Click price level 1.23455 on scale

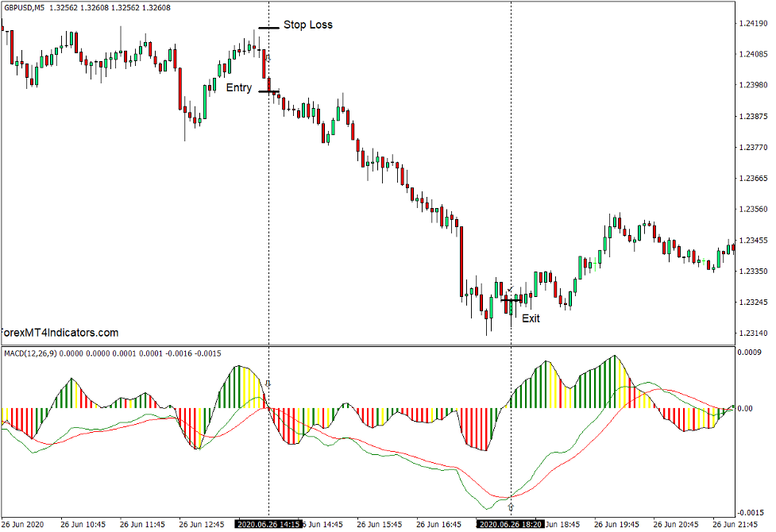click(753, 240)
